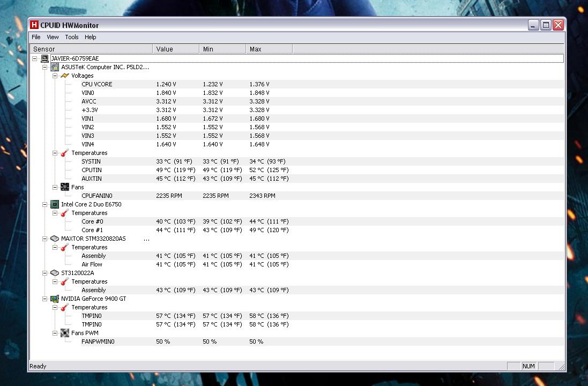The width and height of the screenshot is (588, 386).
Task: Collapse the Intel Core 2 Duo E6750 node
Action: [x=45, y=204]
